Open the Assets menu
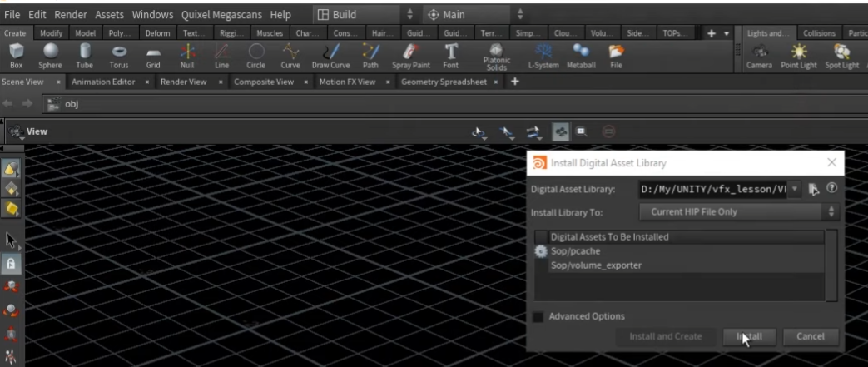 tap(110, 15)
